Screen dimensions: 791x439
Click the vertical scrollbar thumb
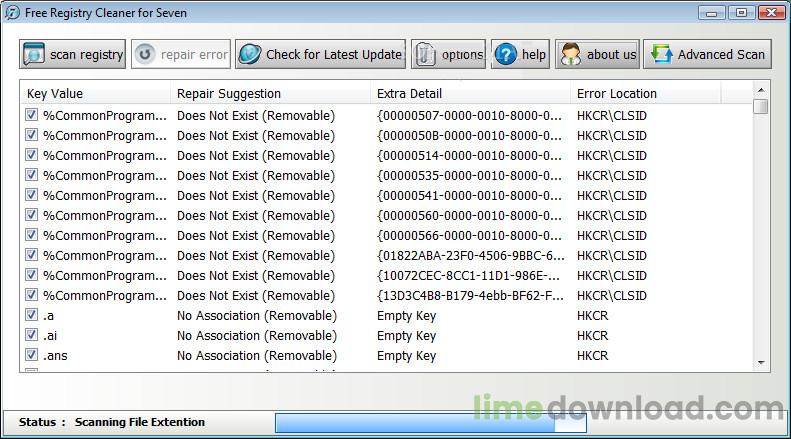tap(761, 106)
